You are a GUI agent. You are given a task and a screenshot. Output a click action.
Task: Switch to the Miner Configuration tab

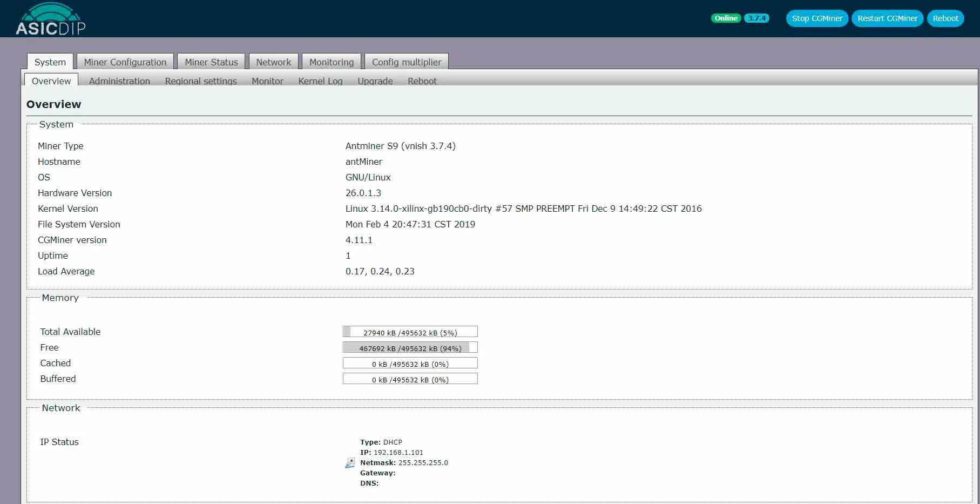(125, 62)
